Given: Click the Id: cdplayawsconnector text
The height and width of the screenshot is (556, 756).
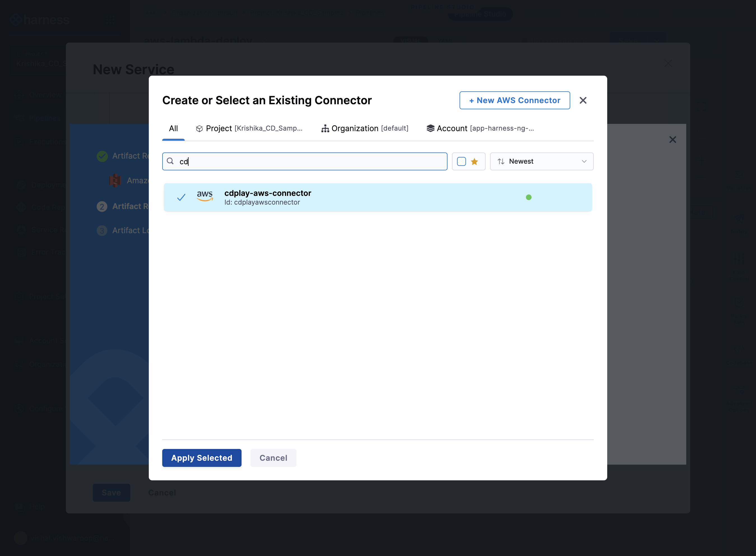Looking at the screenshot, I should [262, 203].
